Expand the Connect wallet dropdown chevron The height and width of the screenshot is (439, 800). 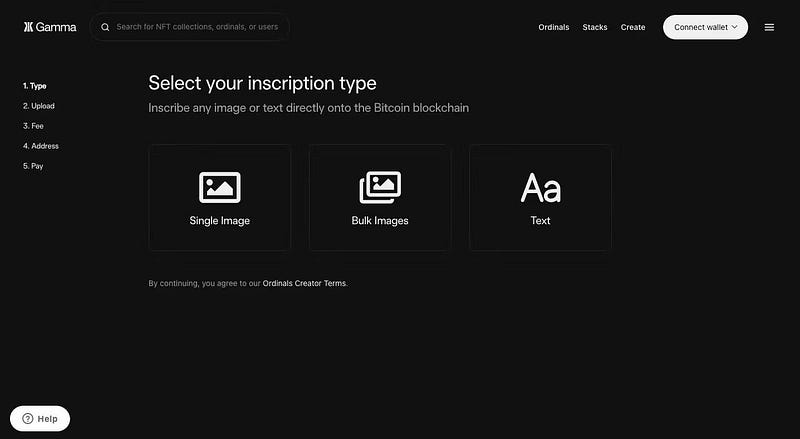pyautogui.click(x=735, y=27)
